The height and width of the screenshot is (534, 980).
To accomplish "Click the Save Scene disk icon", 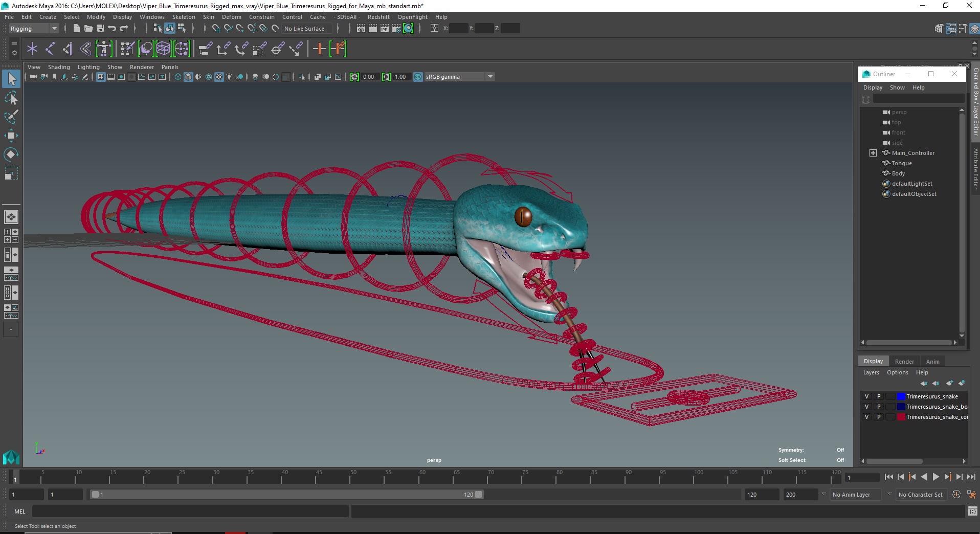I will pos(100,29).
